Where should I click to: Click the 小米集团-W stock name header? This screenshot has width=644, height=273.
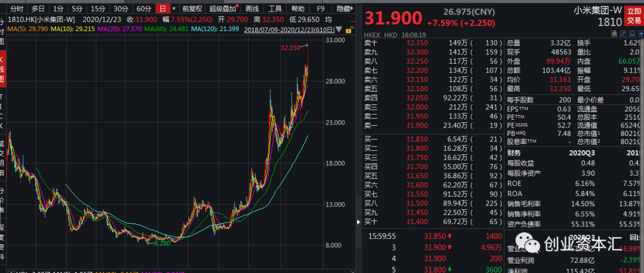(x=597, y=11)
